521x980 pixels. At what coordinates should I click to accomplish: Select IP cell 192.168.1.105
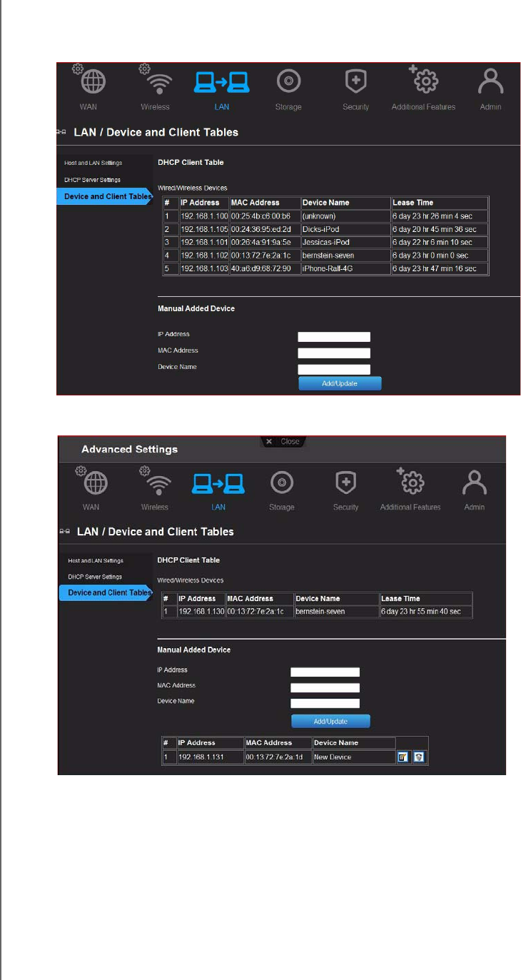pos(203,229)
